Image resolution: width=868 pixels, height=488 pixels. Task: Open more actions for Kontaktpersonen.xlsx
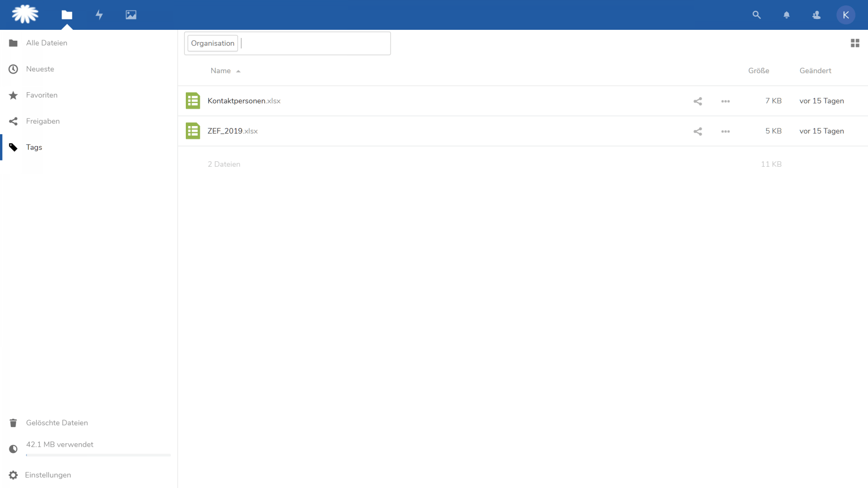pos(726,101)
